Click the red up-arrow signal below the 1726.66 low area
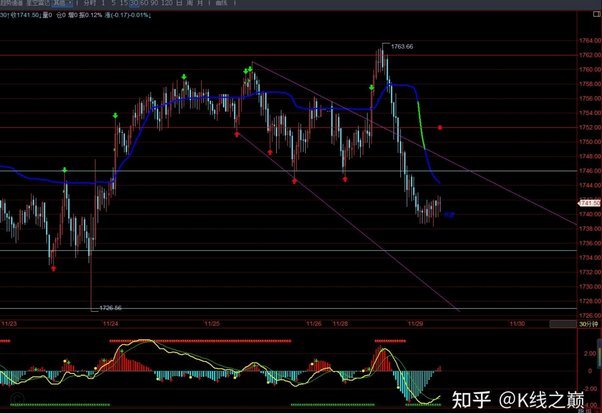Screen dimensions: 602x413 coord(53,269)
